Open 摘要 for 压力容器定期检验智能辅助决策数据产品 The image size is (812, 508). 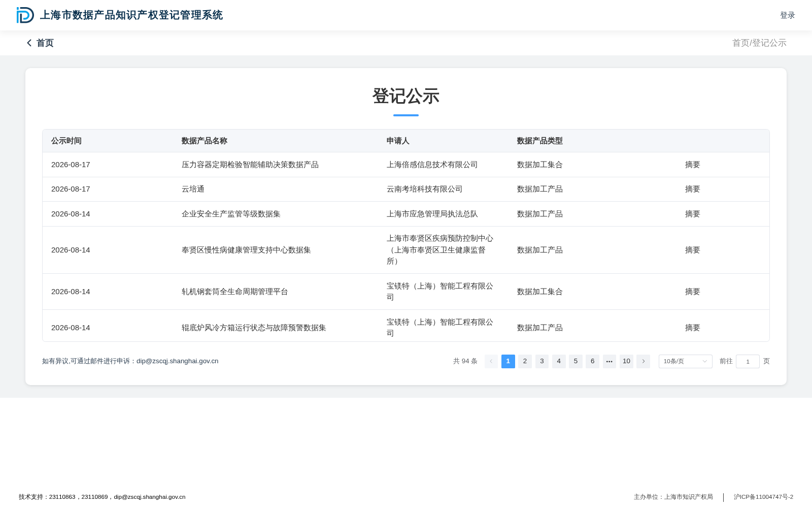tap(692, 165)
